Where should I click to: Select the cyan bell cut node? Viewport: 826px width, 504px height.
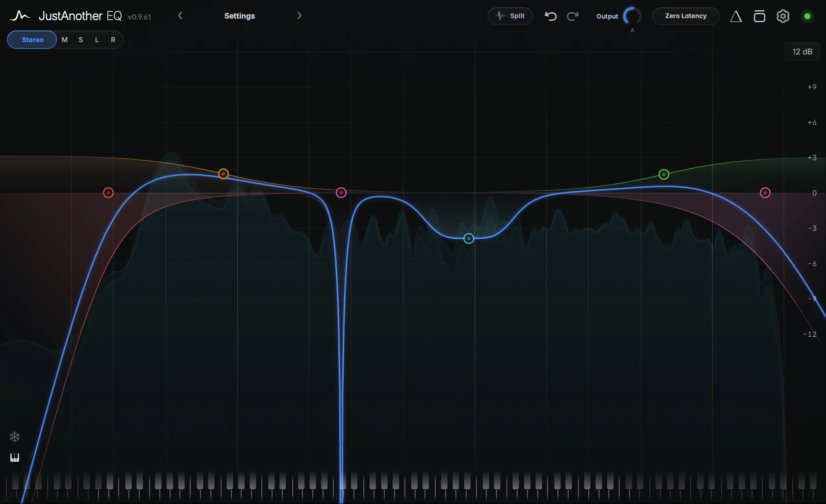469,238
